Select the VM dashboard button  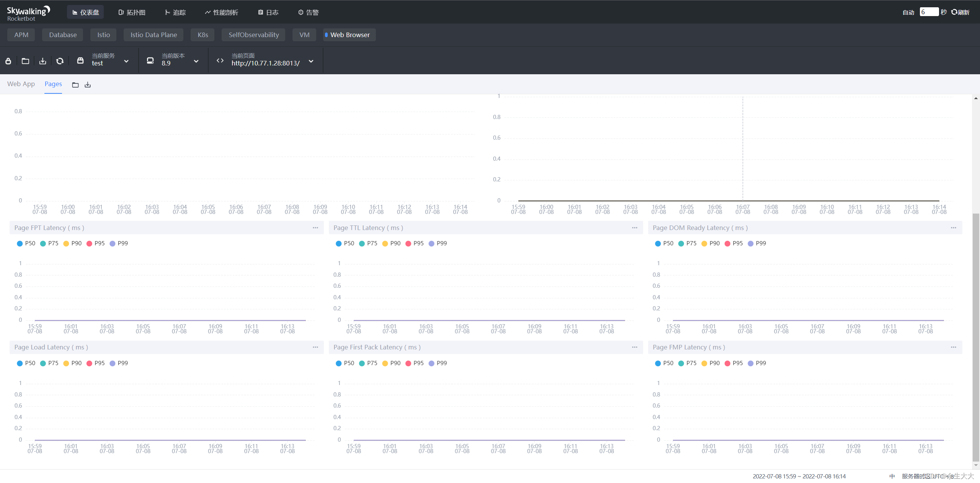click(304, 35)
